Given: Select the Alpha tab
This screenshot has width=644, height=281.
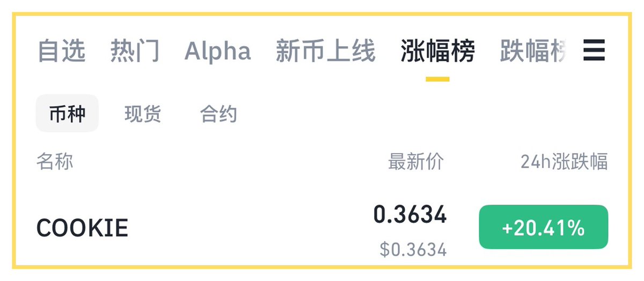Looking at the screenshot, I should coord(217,51).
